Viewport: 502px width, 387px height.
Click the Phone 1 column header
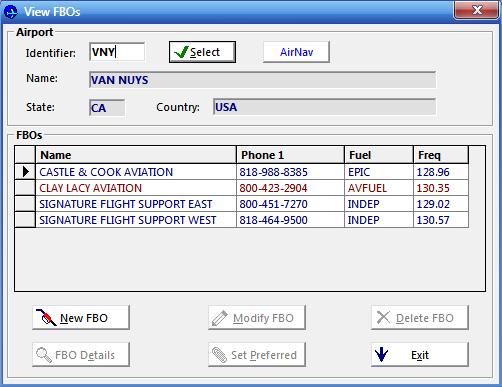pyautogui.click(x=290, y=155)
